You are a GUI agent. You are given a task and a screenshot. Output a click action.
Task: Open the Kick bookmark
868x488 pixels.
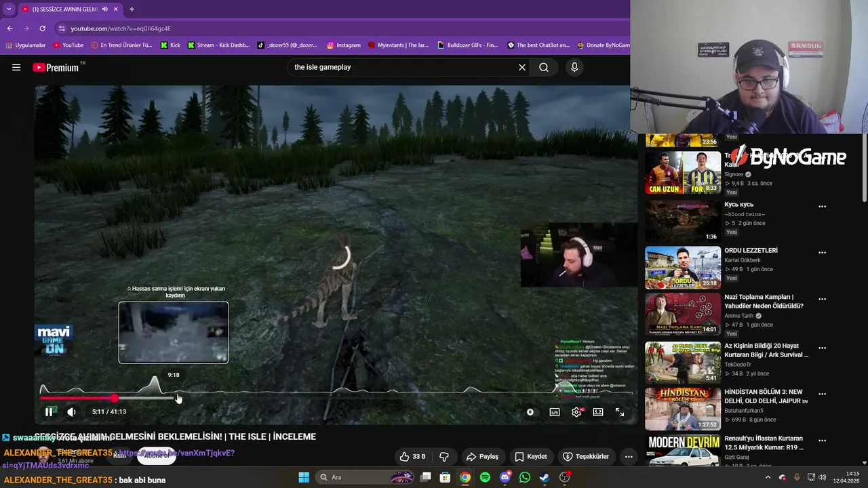point(170,45)
